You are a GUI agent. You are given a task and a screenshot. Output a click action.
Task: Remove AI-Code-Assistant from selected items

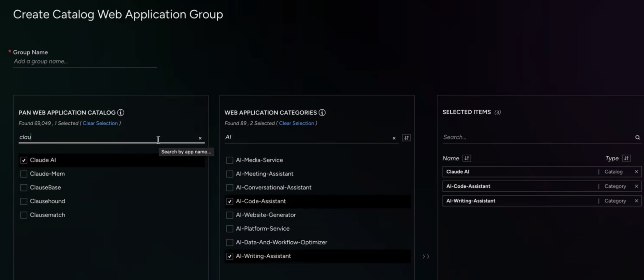(x=636, y=186)
